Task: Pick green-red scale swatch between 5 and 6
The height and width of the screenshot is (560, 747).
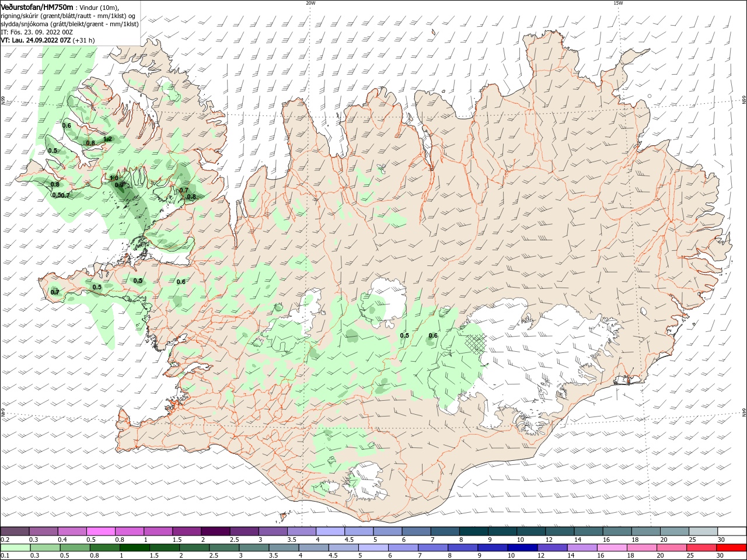Action: (373, 548)
